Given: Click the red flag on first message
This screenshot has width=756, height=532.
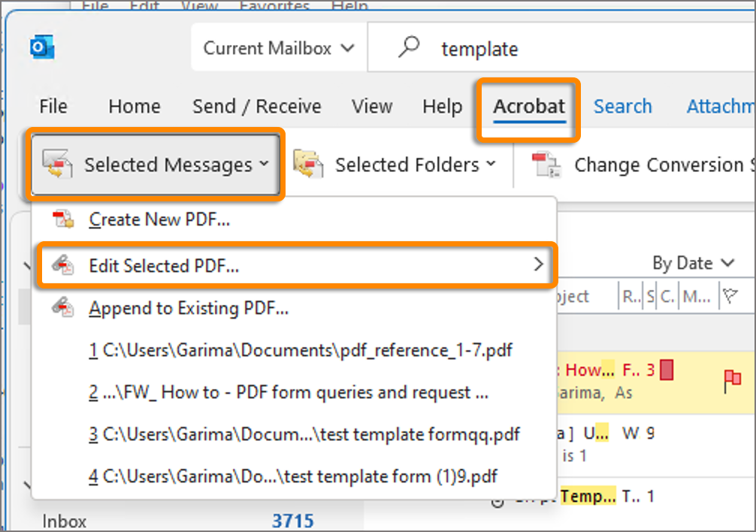Looking at the screenshot, I should 731,380.
